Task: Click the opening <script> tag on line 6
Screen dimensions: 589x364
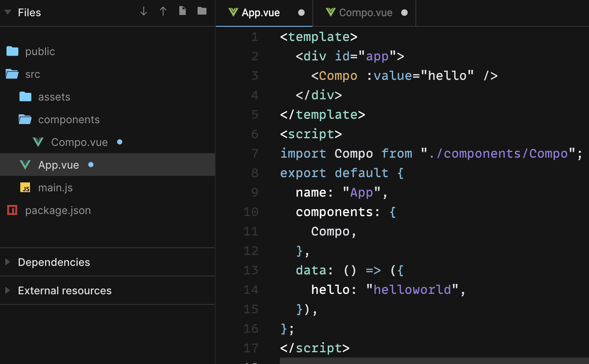Action: 311,134
